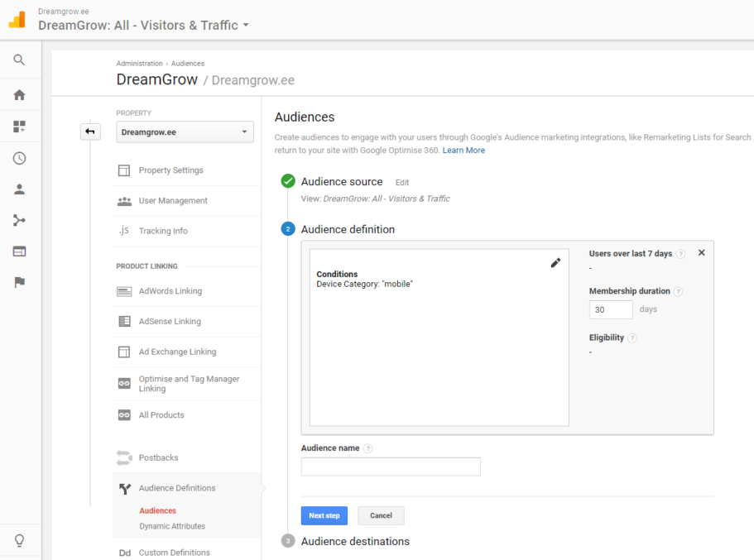The image size is (754, 560).
Task: Click the Google Analytics logo
Action: click(15, 18)
